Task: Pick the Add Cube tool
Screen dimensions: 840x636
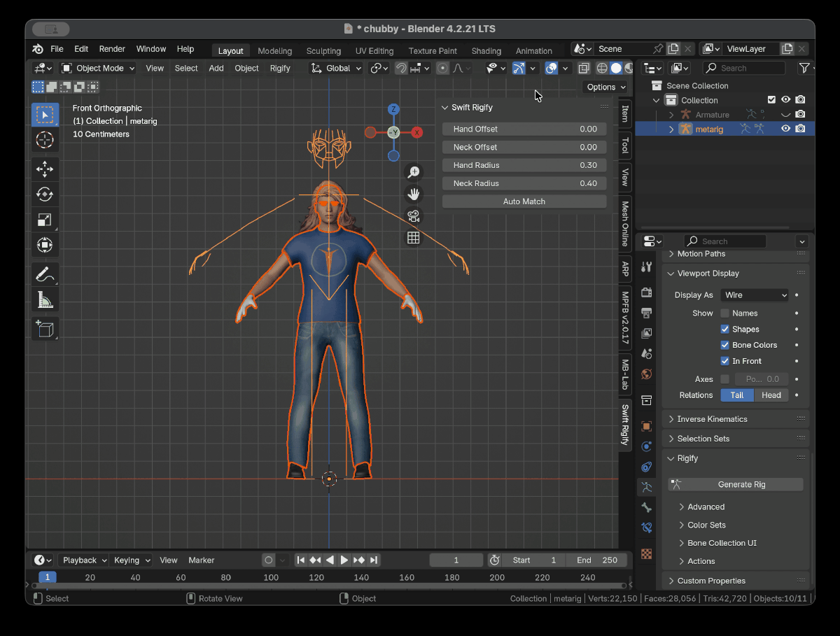Action: [x=45, y=329]
